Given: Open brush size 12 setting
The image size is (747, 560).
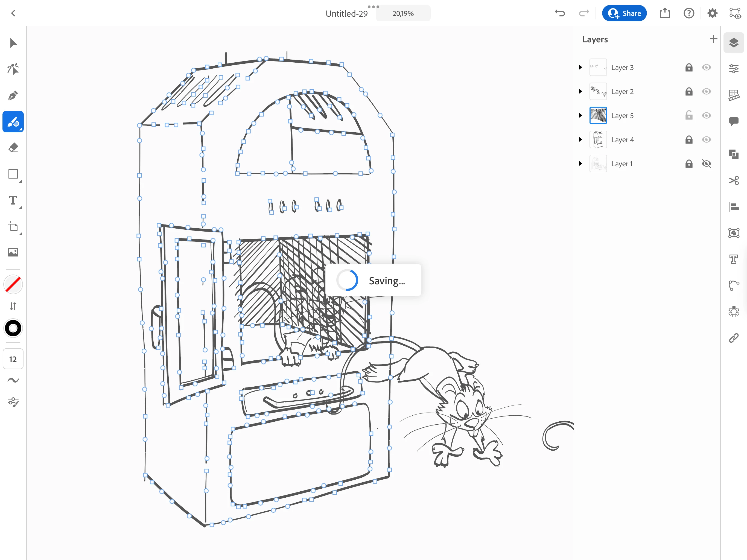Looking at the screenshot, I should pyautogui.click(x=13, y=359).
